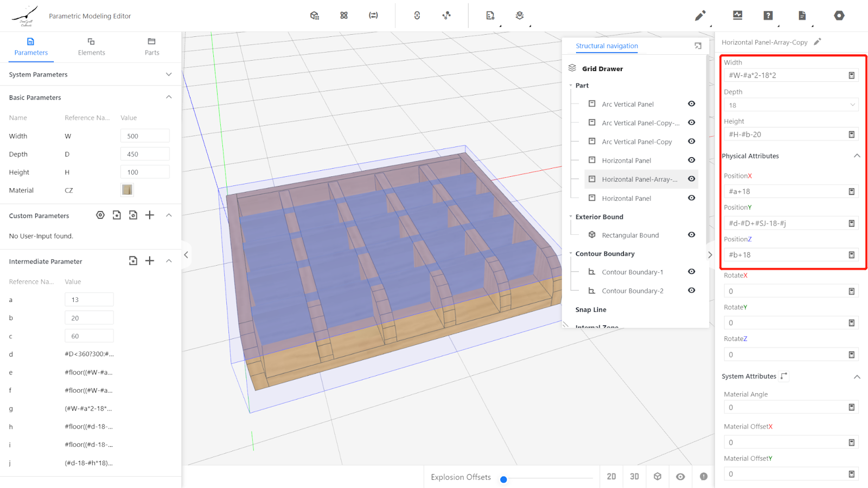The height and width of the screenshot is (488, 868).
Task: Click the help question mark icon
Action: coord(768,16)
